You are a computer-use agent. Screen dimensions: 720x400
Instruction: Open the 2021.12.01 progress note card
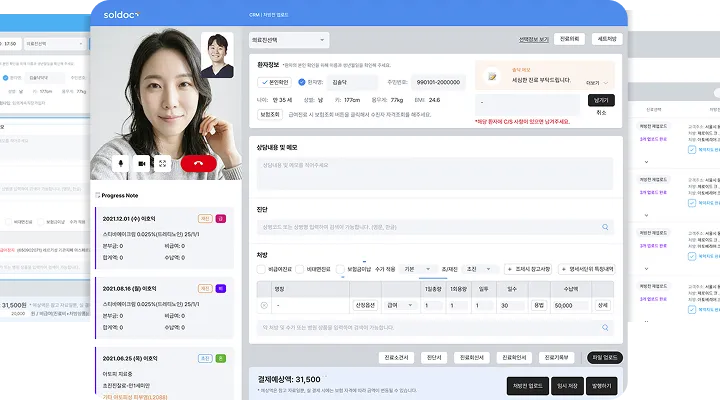click(x=164, y=238)
